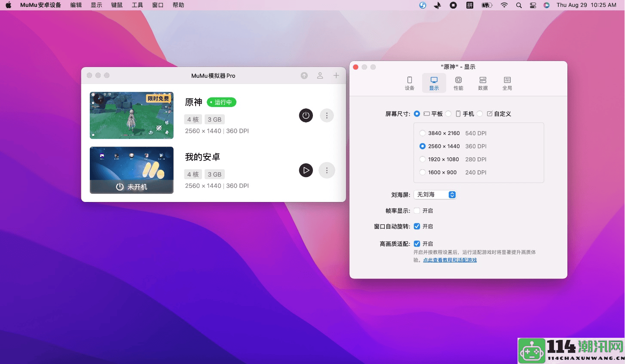Click the Wi-Fi status icon

[504, 5]
